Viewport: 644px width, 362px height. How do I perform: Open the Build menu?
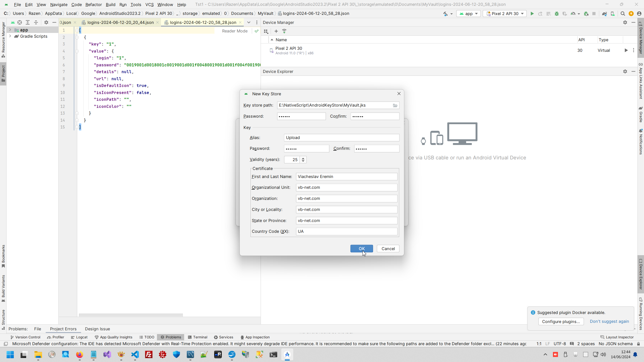[110, 5]
